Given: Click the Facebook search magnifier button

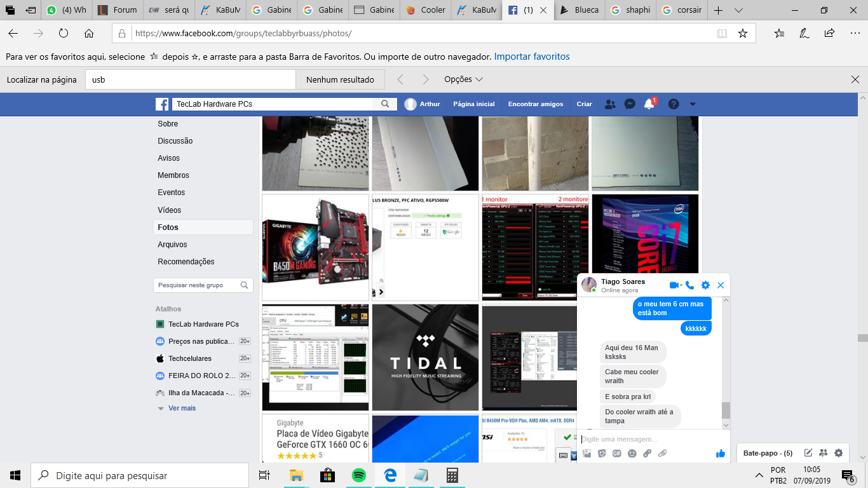Looking at the screenshot, I should pyautogui.click(x=385, y=104).
